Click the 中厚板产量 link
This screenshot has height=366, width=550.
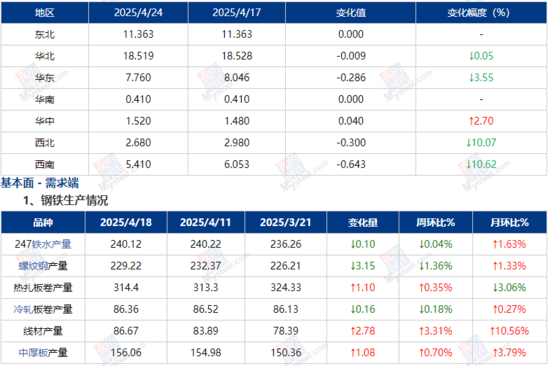(43, 353)
